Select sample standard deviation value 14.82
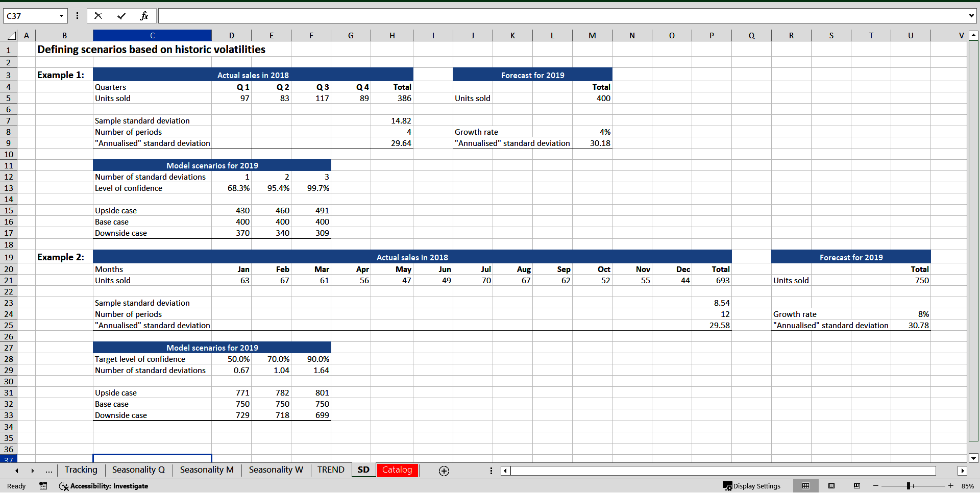 point(392,120)
